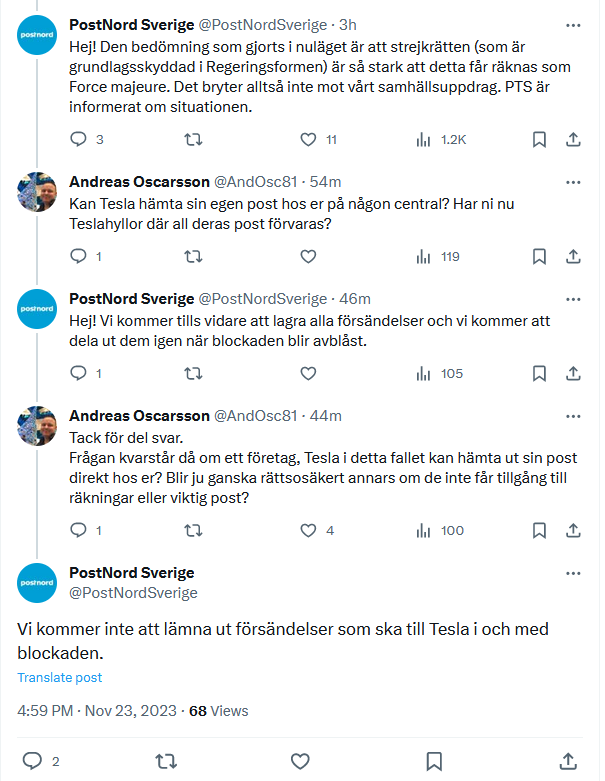Share the main tweet at bottom
The height and width of the screenshot is (781, 605).
569,760
